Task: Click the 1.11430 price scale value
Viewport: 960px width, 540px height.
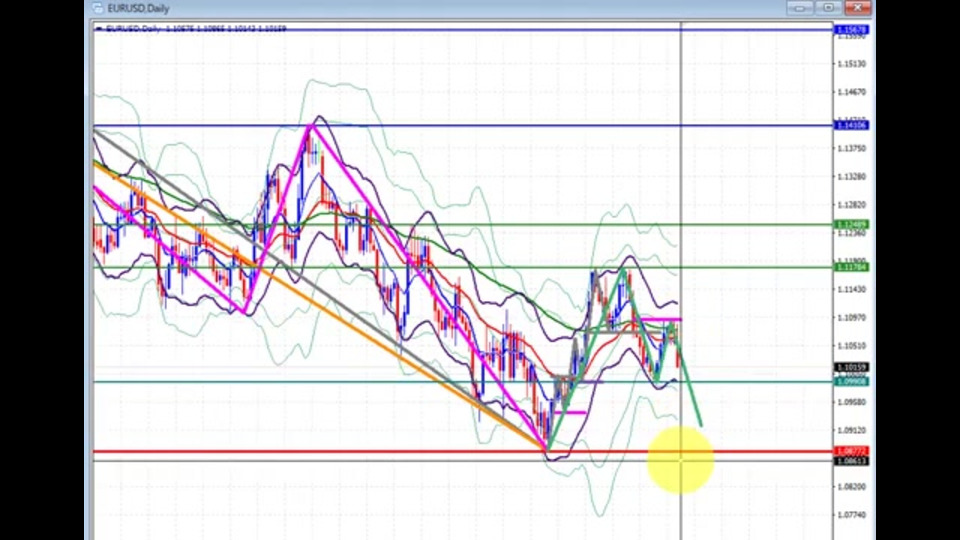Action: [x=852, y=289]
